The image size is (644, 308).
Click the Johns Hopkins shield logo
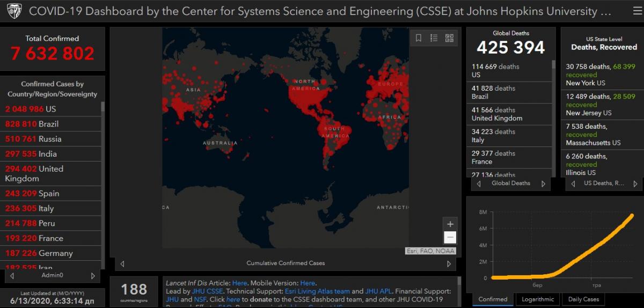(x=14, y=11)
